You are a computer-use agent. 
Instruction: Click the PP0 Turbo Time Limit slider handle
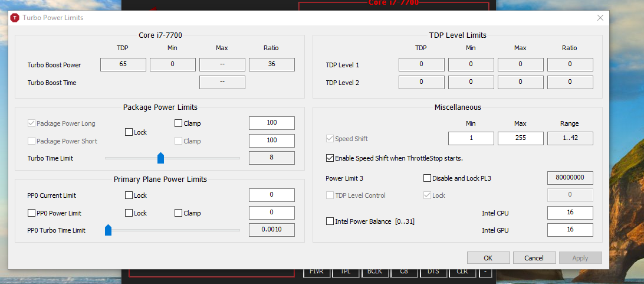pos(108,230)
